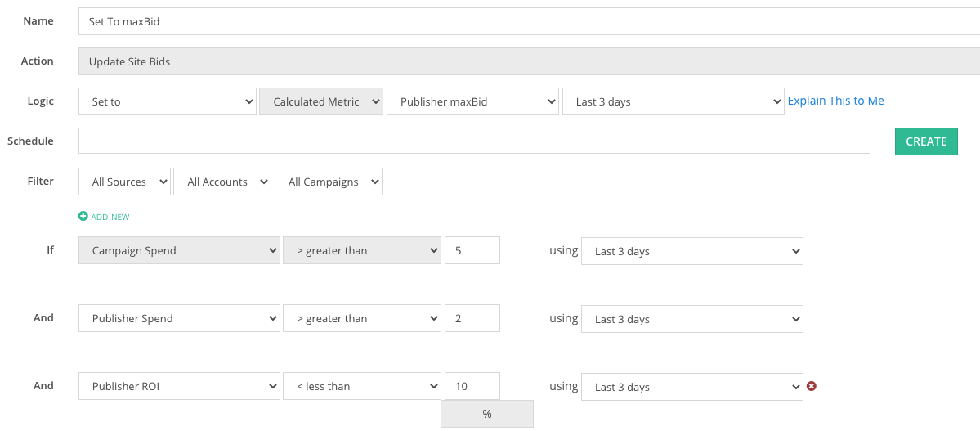Click the Explain This to Me link
Screen dimensions: 980x431
click(835, 101)
